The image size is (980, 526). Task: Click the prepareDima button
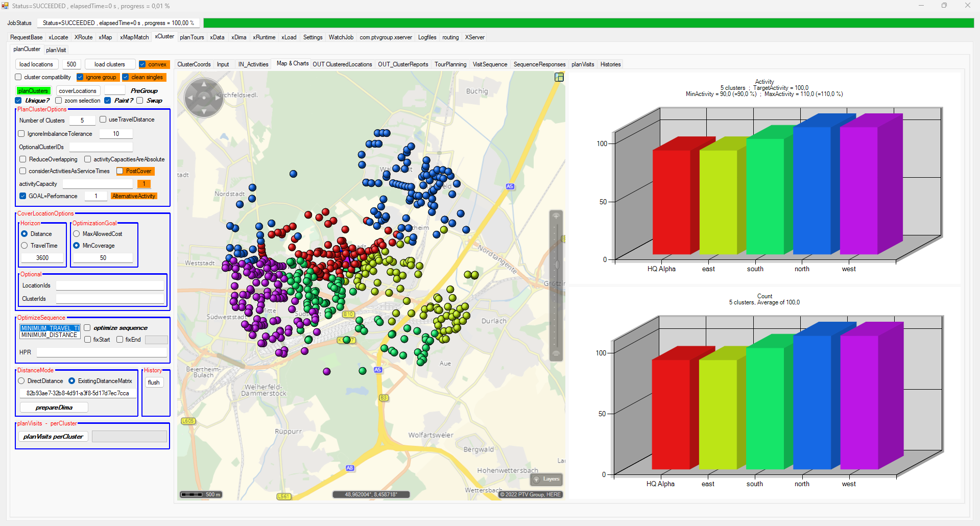click(x=54, y=408)
